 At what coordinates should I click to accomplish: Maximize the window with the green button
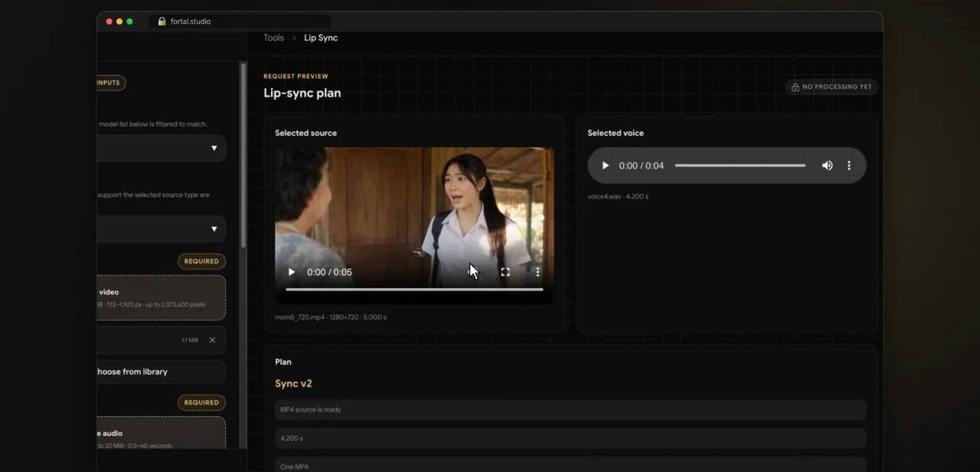pyautogui.click(x=129, y=21)
